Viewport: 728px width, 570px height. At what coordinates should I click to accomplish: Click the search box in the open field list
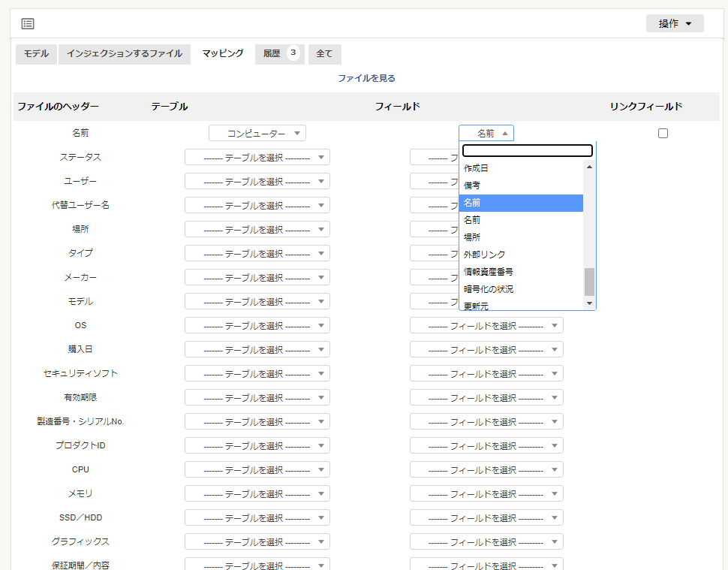[x=527, y=150]
